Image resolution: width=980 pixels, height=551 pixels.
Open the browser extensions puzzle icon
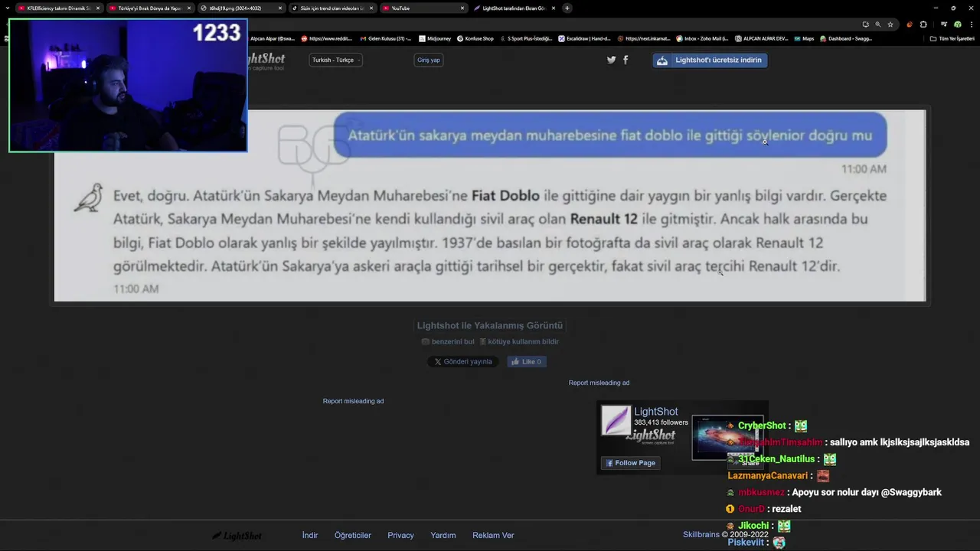point(923,24)
